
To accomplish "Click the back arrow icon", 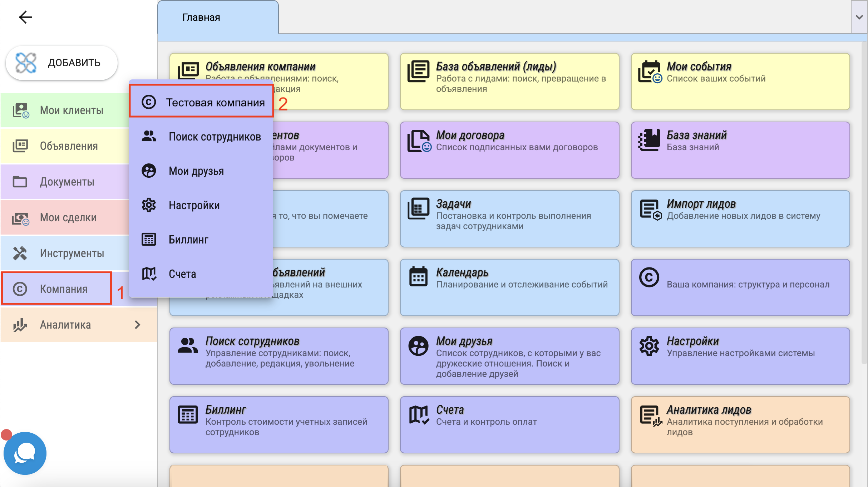I will [25, 17].
